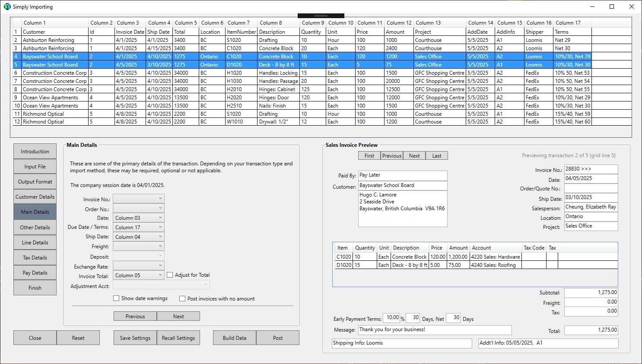The image size is (642, 364).
Task: Open the Customer Details step
Action: coord(35,197)
